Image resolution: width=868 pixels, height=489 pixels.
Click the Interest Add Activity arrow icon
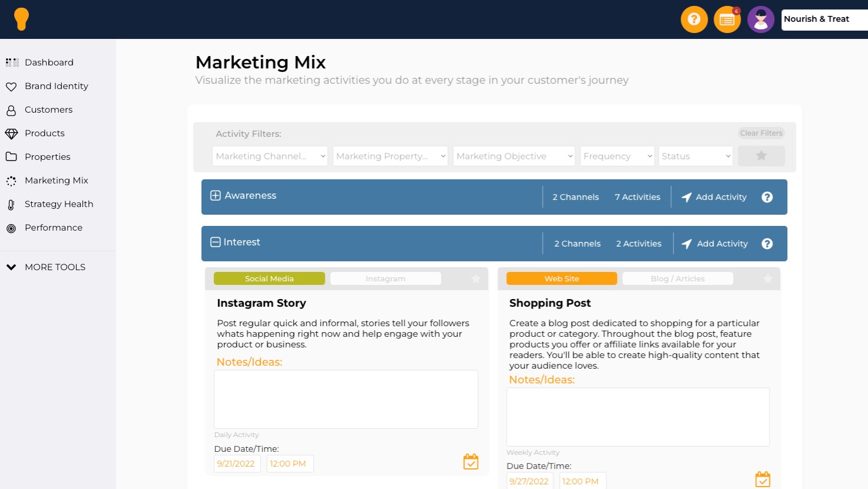pos(687,244)
